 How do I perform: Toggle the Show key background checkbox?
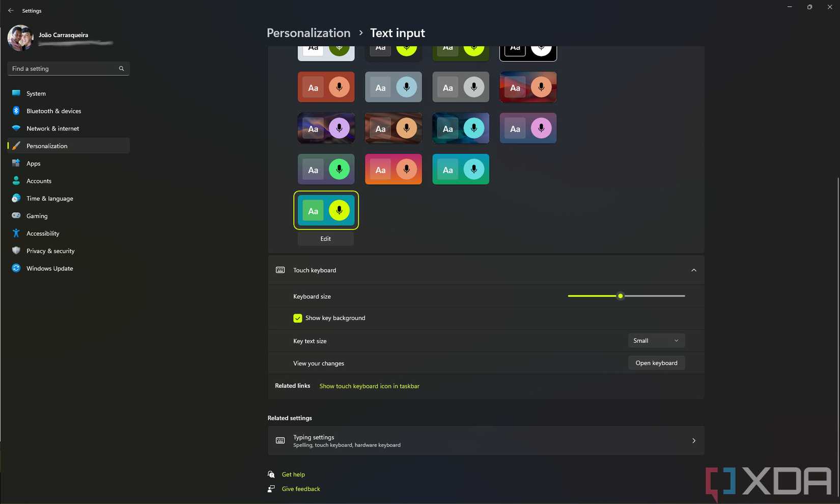(298, 318)
